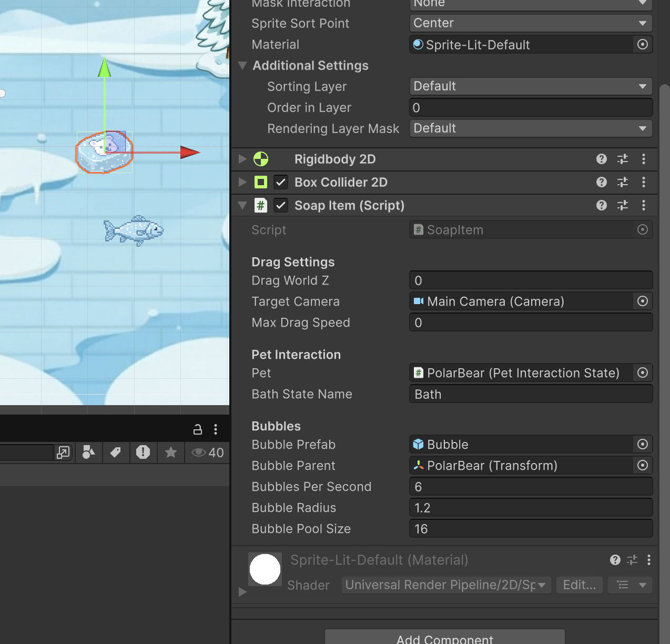Click the search by type icon
670x644 pixels.
[88, 452]
